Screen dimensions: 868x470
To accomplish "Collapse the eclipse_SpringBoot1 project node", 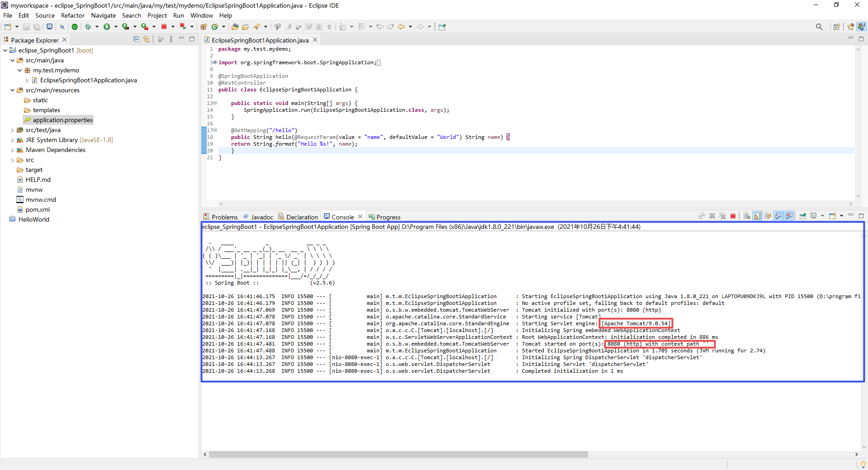I will coord(5,50).
